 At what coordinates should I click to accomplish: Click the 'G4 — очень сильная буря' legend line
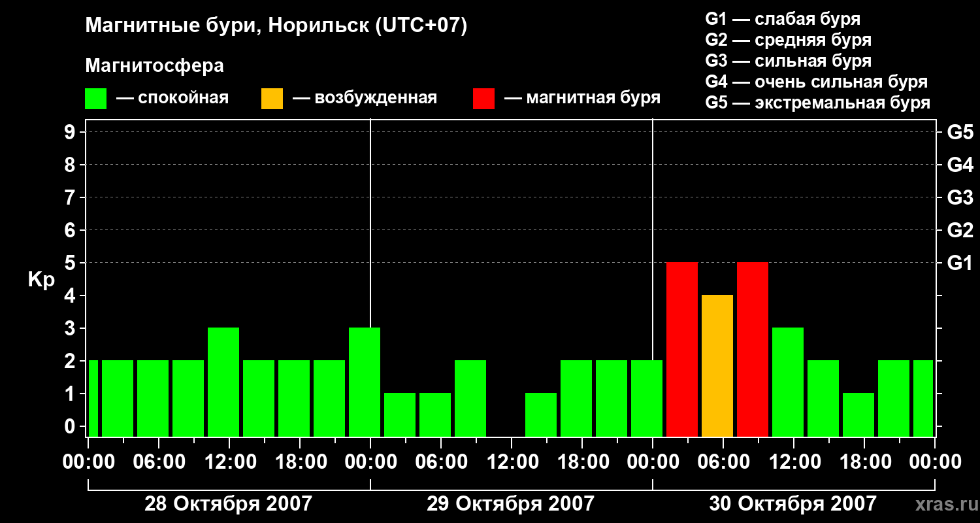pyautogui.click(x=816, y=82)
